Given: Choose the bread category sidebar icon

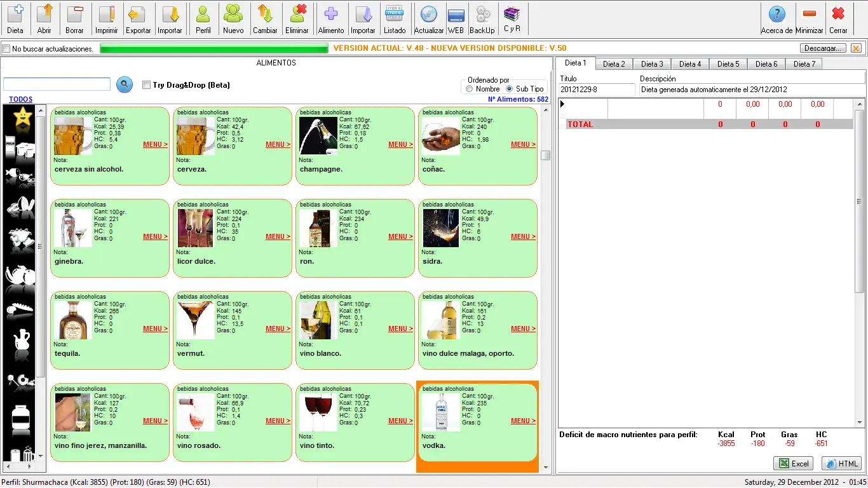Looking at the screenshot, I should [19, 311].
